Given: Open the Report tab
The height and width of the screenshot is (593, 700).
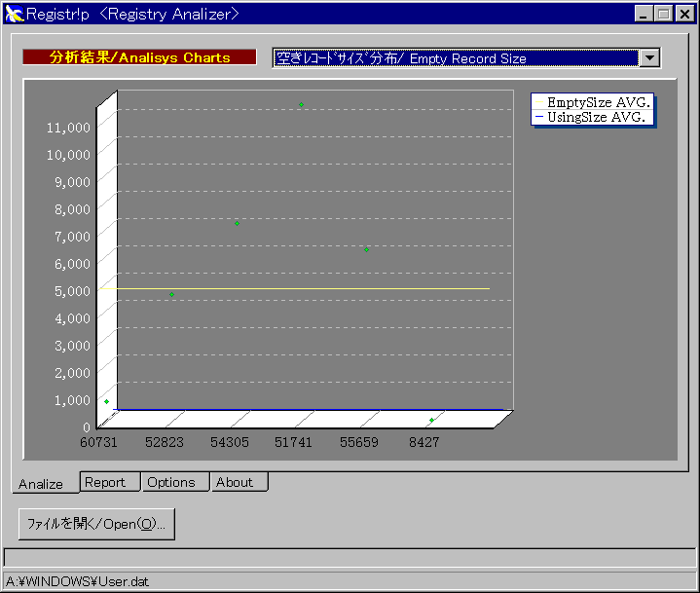Looking at the screenshot, I should (x=105, y=482).
